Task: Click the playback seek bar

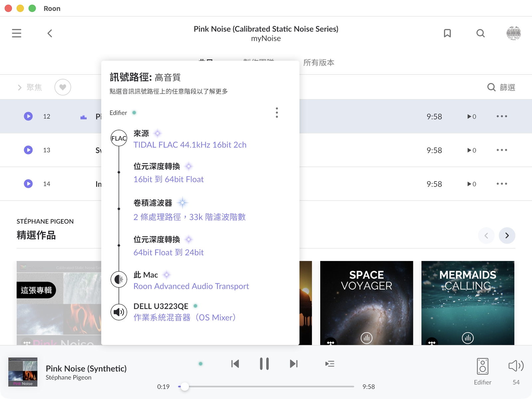Action: tap(266, 386)
